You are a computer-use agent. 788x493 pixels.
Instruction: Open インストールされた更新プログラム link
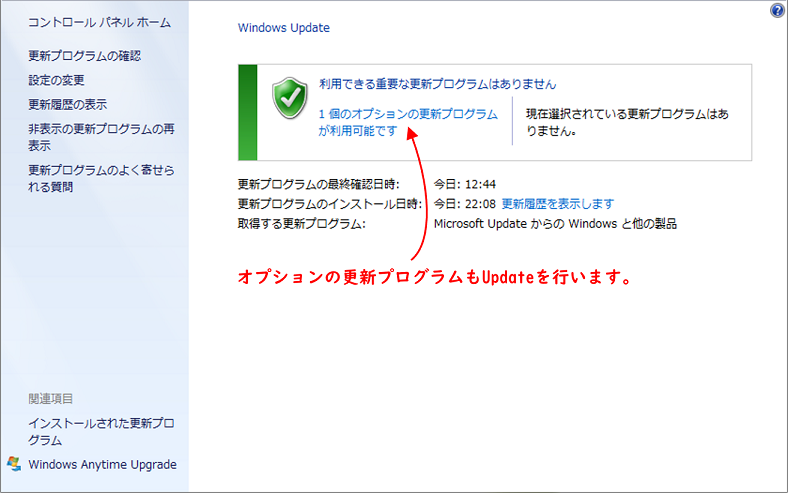point(101,432)
